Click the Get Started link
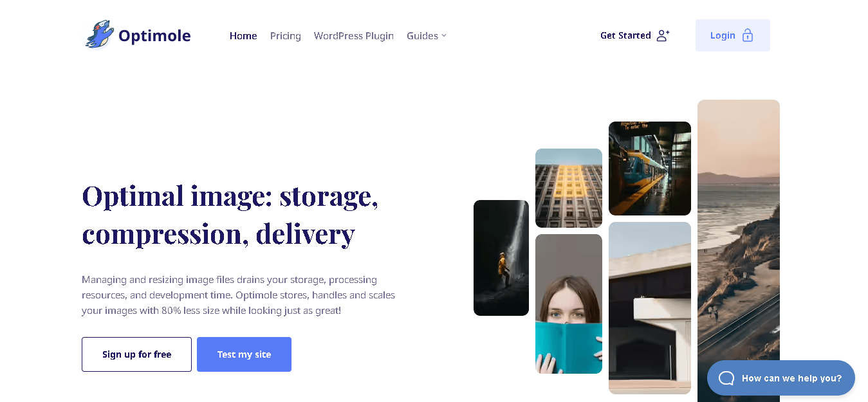 [x=635, y=35]
